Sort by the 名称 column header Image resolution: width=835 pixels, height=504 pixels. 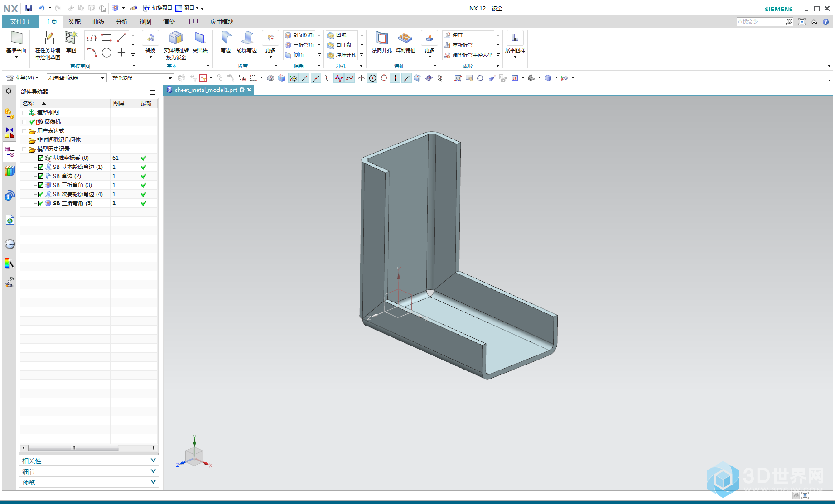coord(65,104)
